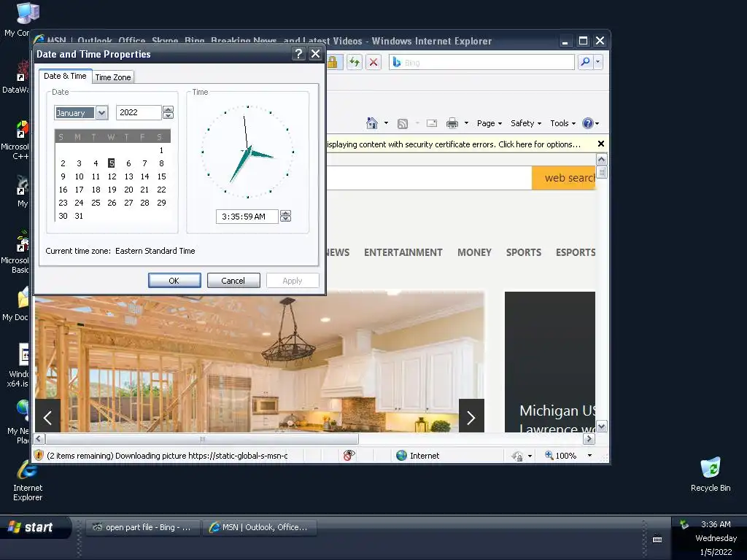Adjust time using the time spinner arrows
Screen dimensions: 747x560
coord(285,216)
